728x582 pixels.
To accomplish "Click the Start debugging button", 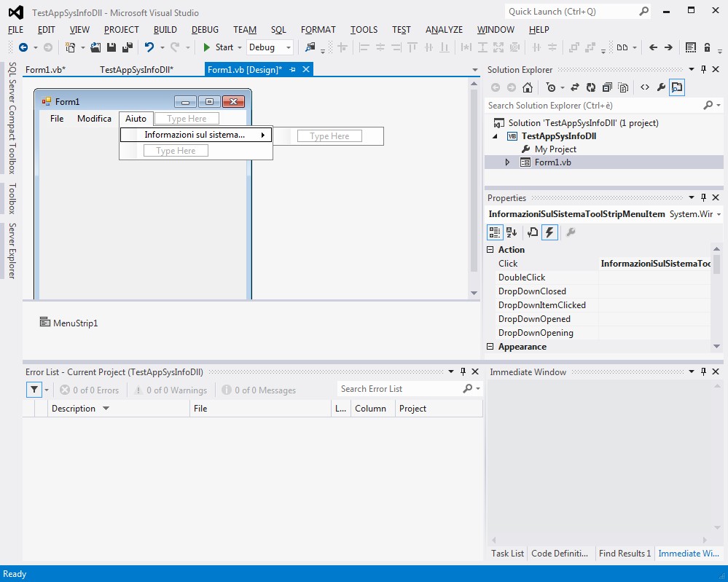I will pos(218,47).
